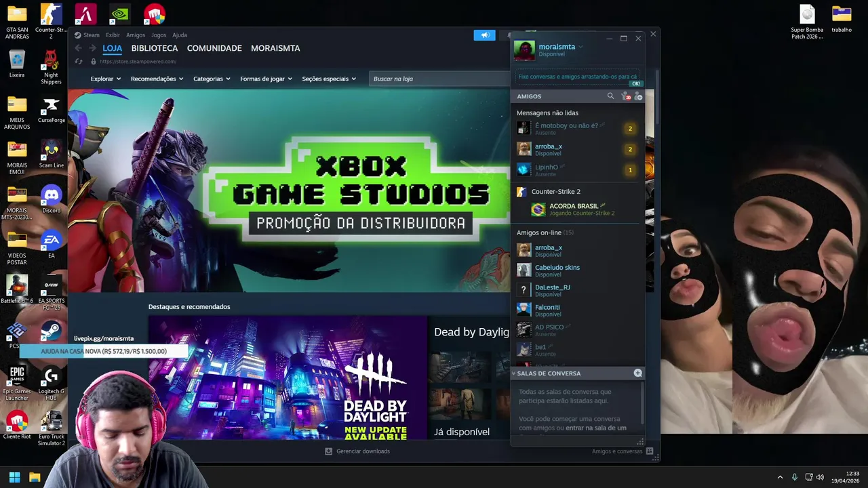Click the padlock icon beside the URL
868x488 pixels.
pyautogui.click(x=94, y=62)
